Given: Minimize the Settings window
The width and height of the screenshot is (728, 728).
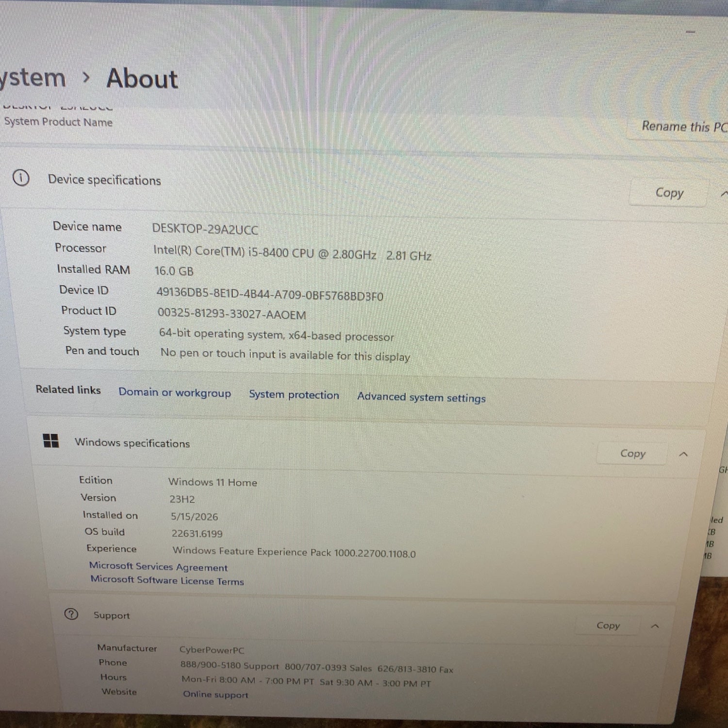Looking at the screenshot, I should [x=691, y=32].
